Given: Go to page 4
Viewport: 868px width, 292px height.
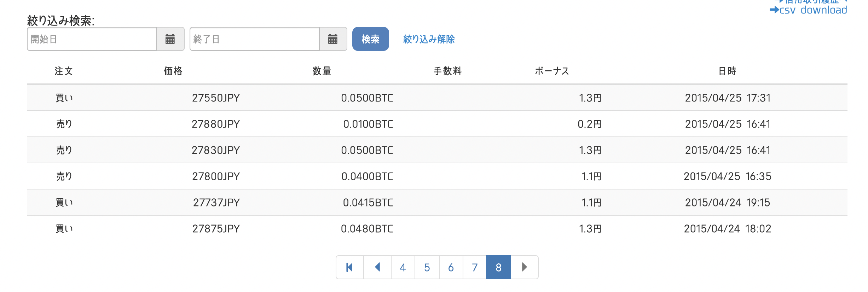Looking at the screenshot, I should tap(403, 267).
